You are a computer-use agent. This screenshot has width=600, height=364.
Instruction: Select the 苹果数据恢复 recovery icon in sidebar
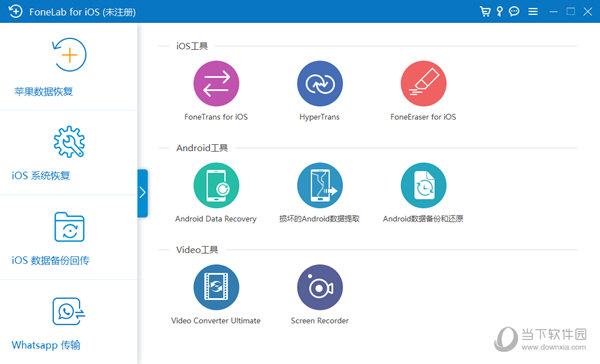69,55
